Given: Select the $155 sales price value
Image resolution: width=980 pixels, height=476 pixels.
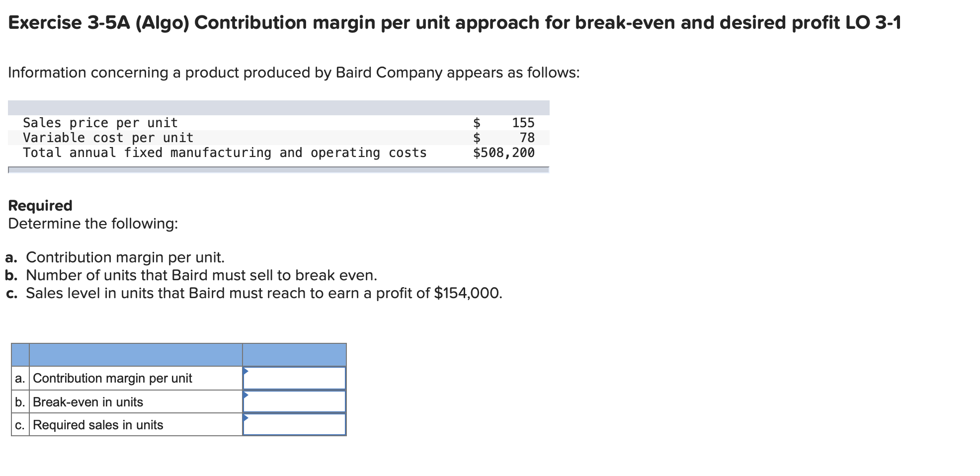Looking at the screenshot, I should [522, 122].
